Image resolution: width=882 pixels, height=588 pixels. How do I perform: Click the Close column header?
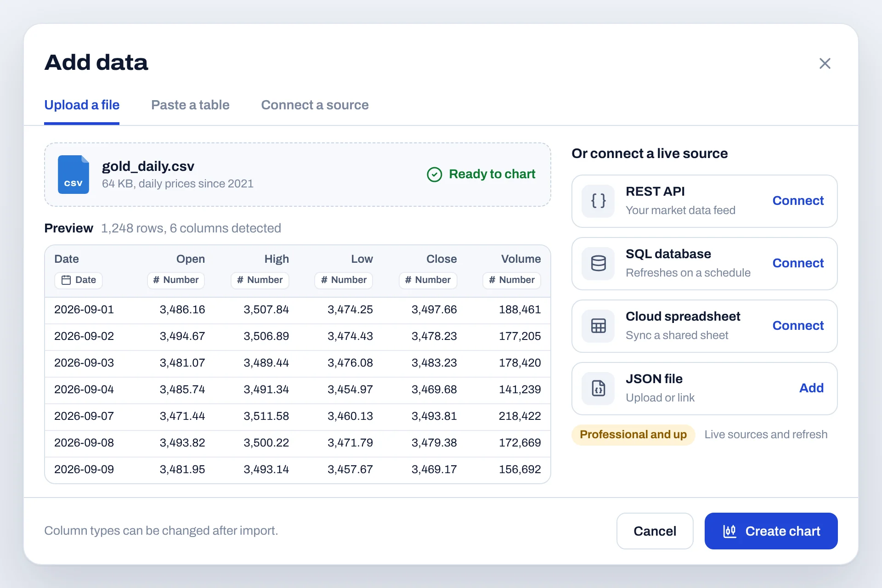click(x=441, y=259)
